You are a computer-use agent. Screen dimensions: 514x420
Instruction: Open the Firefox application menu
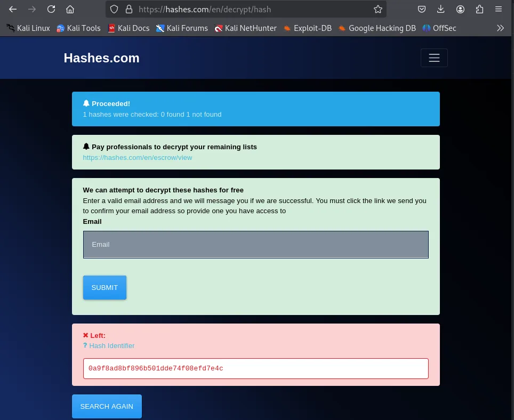pos(499,9)
